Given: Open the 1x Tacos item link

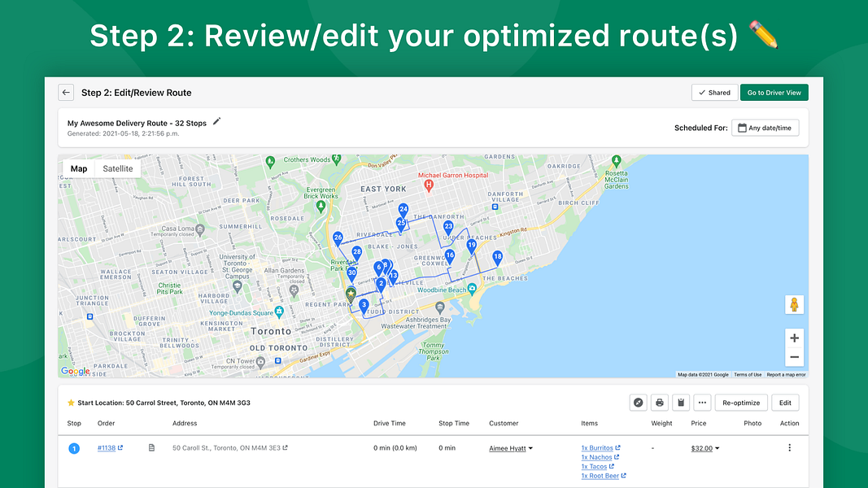Looking at the screenshot, I should (x=594, y=467).
